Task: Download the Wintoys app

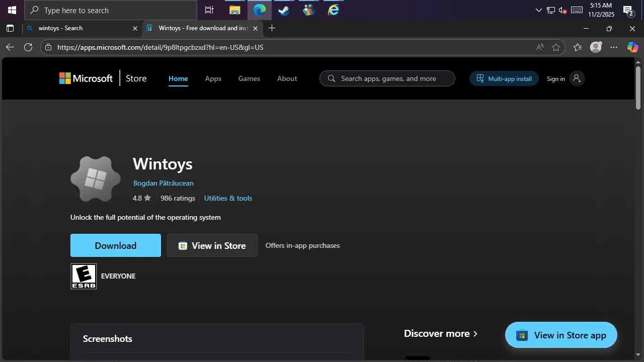Action: [x=116, y=245]
